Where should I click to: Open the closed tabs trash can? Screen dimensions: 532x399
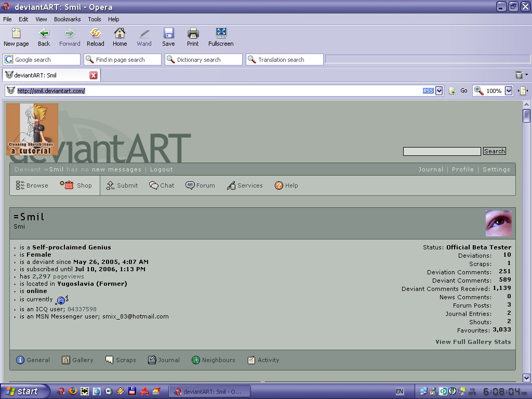tap(519, 75)
